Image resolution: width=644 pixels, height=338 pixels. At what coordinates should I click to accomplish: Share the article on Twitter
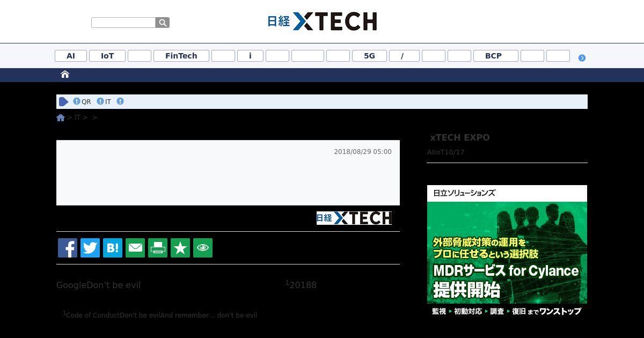click(x=90, y=248)
